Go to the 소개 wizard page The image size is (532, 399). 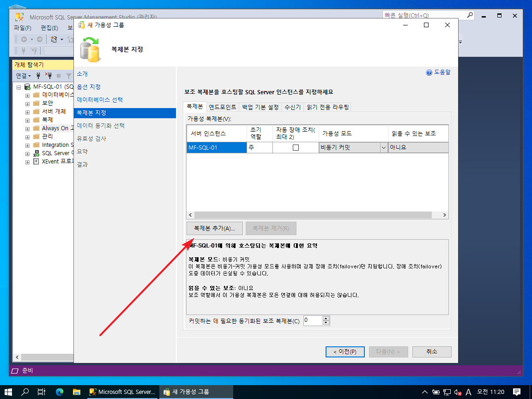[x=82, y=74]
